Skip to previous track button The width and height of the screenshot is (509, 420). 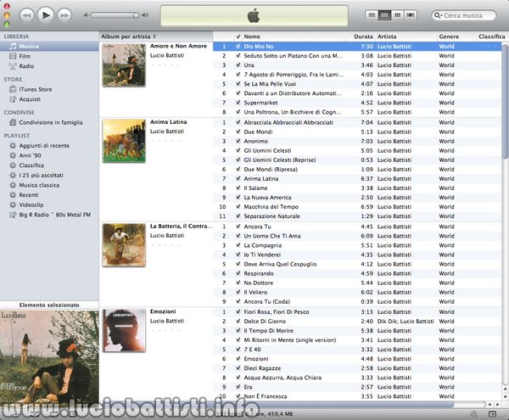26,15
